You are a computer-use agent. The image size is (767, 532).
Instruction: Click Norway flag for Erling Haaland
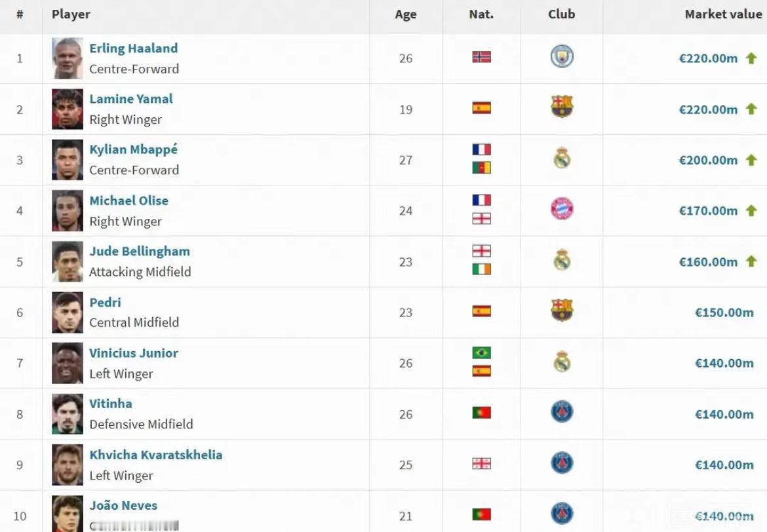(x=481, y=57)
